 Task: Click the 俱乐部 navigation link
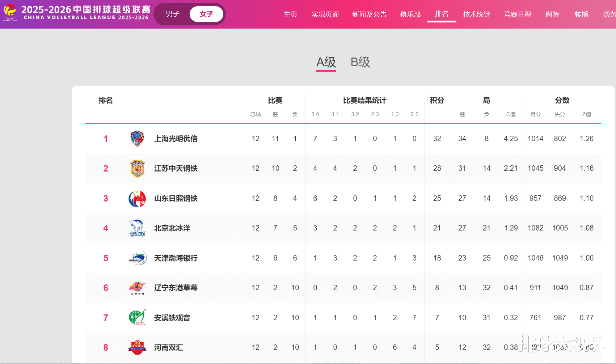(x=410, y=14)
